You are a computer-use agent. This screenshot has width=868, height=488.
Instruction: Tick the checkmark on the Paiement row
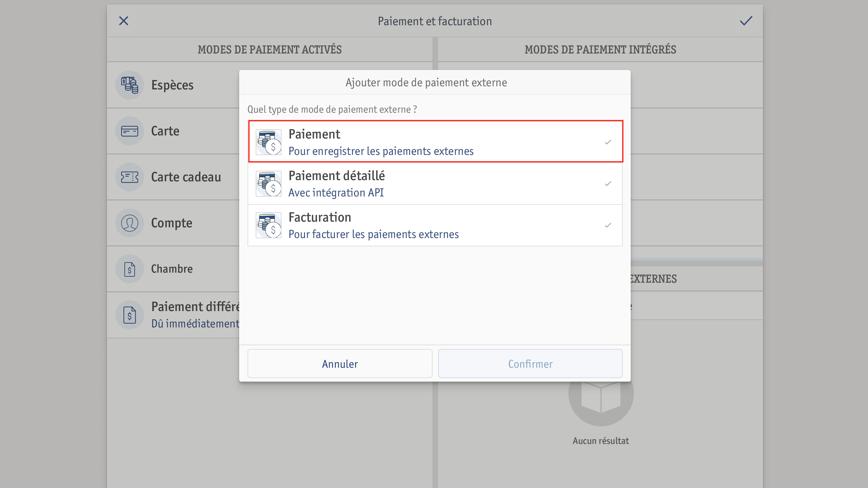[608, 142]
